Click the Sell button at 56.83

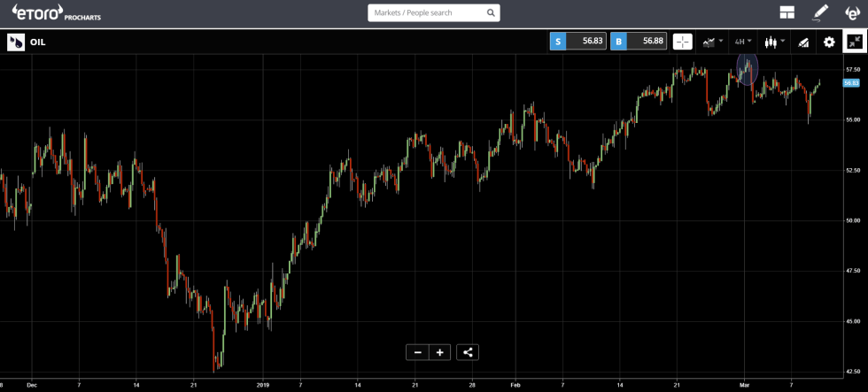coord(577,42)
